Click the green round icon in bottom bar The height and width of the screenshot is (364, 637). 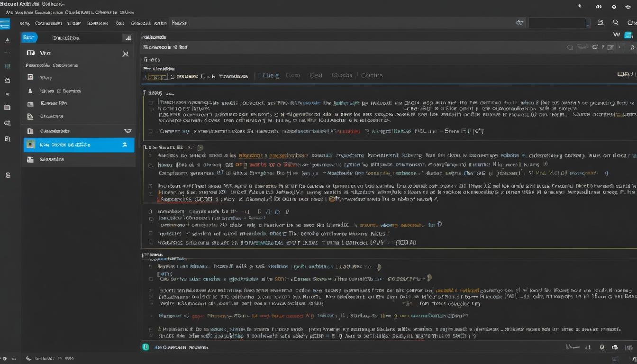(x=146, y=347)
